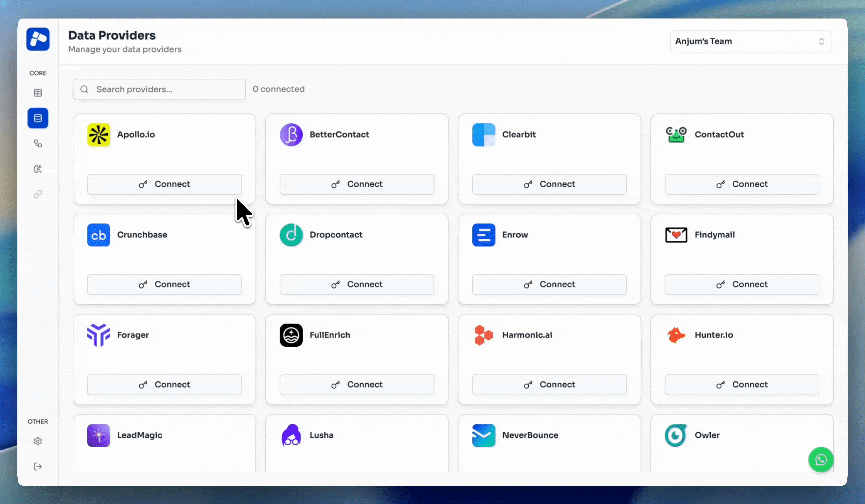Select the database icon in the sidebar

[x=38, y=118]
